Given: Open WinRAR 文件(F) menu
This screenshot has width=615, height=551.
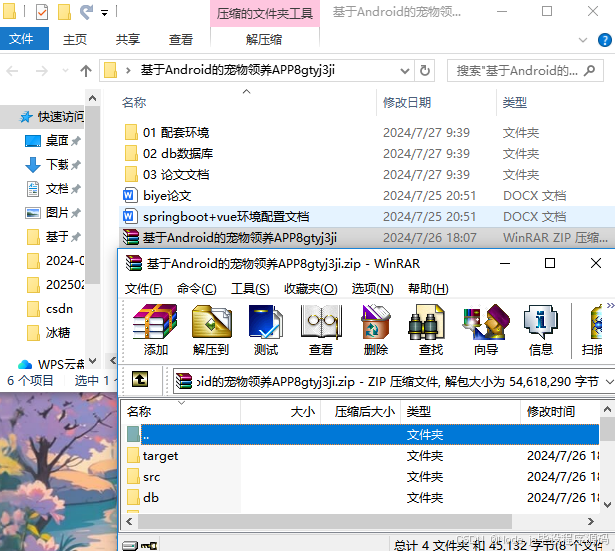Looking at the screenshot, I should click(144, 289).
